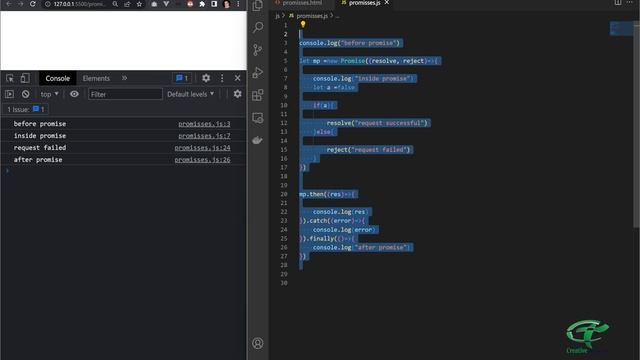
Task: Open DevTools settings gear
Action: tap(206, 78)
